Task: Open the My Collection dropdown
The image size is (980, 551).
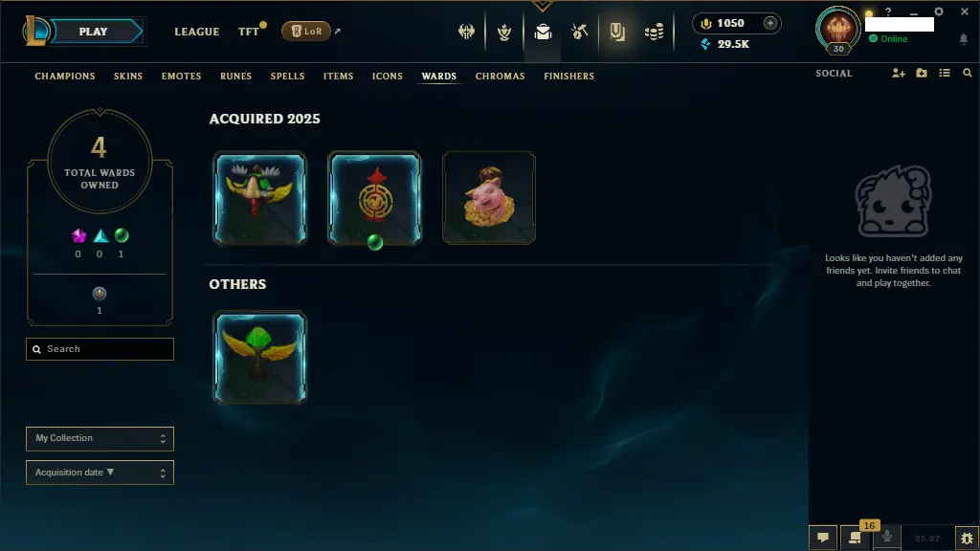Action: [100, 438]
